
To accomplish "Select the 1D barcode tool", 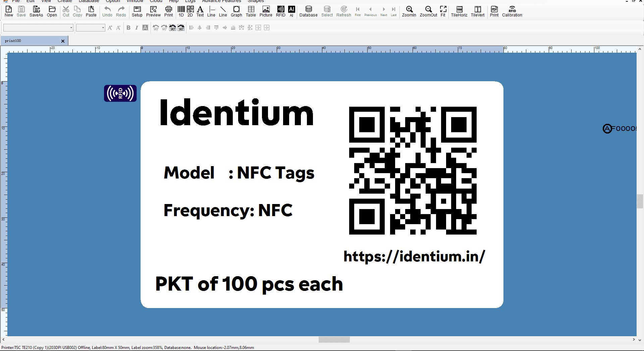I will (x=181, y=11).
